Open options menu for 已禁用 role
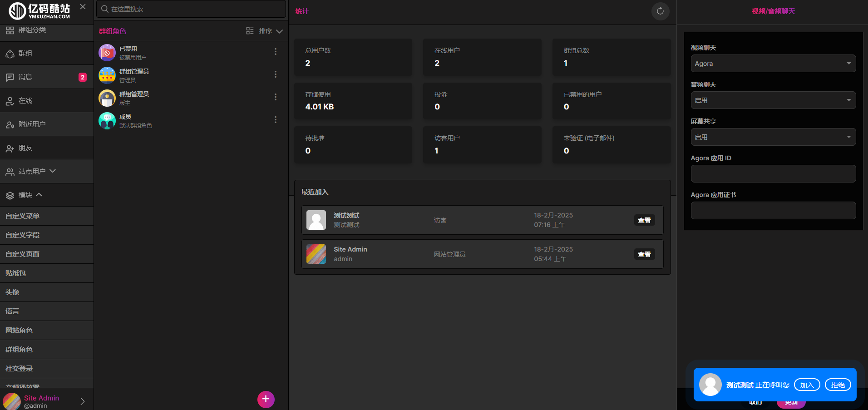 click(x=276, y=52)
